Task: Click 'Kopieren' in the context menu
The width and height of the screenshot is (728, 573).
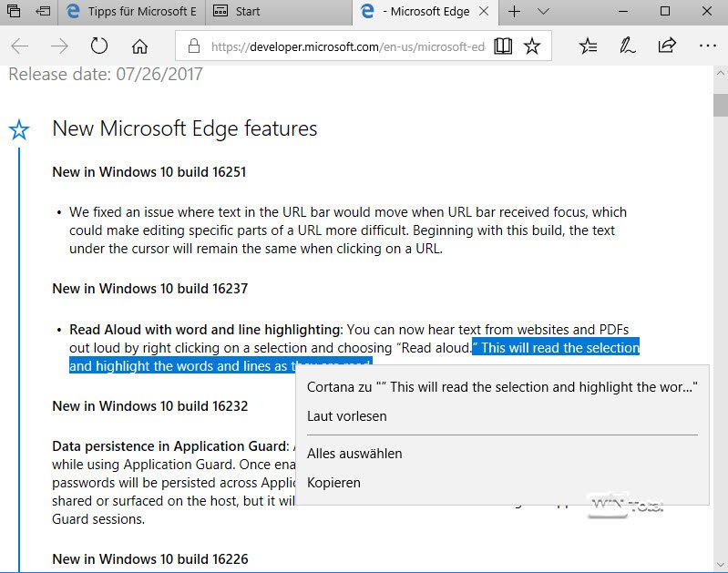Action: pyautogui.click(x=333, y=483)
